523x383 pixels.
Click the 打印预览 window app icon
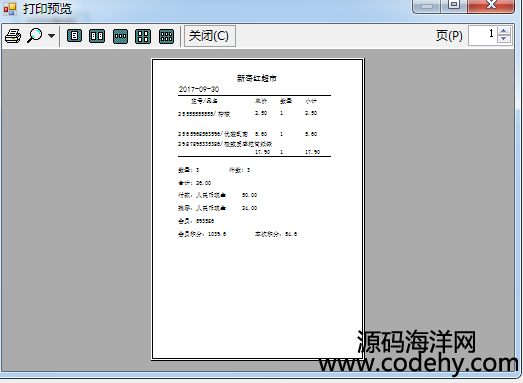10,9
